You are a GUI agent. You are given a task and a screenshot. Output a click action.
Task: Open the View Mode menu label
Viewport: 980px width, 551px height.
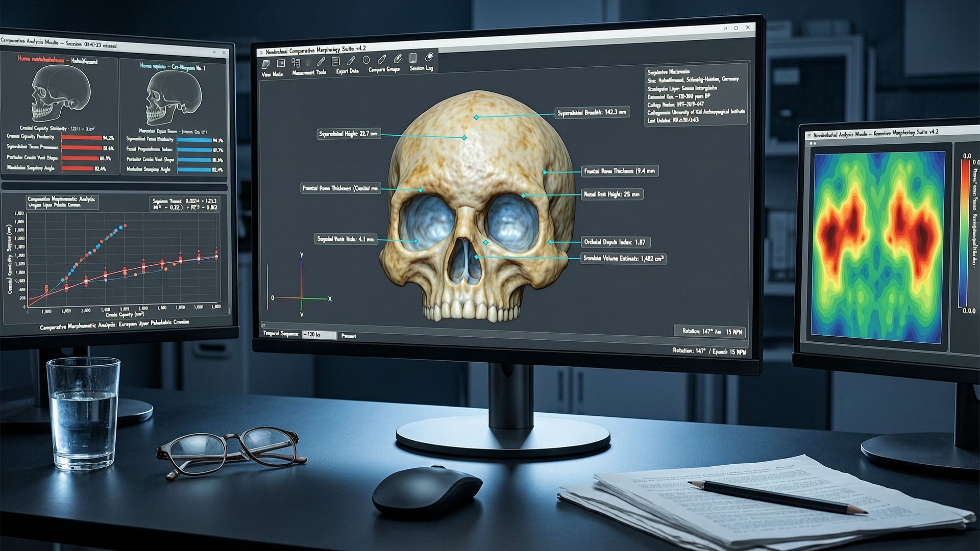(x=272, y=74)
